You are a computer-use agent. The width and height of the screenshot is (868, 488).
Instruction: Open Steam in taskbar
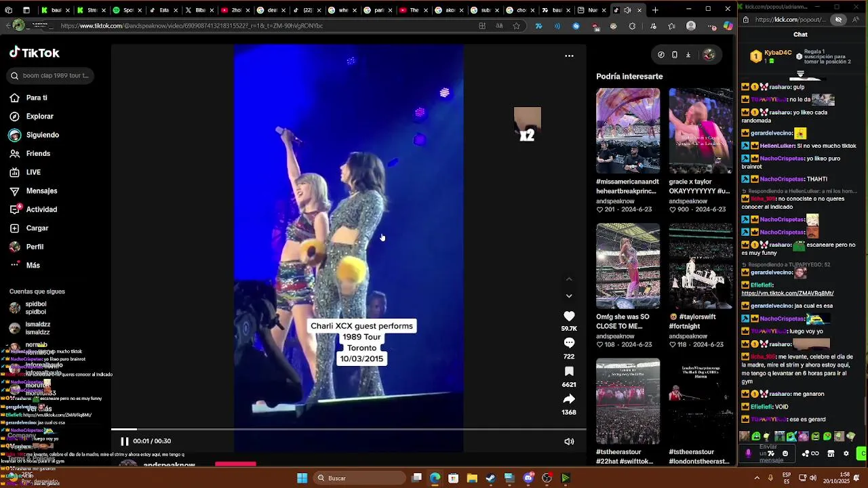coord(490,479)
